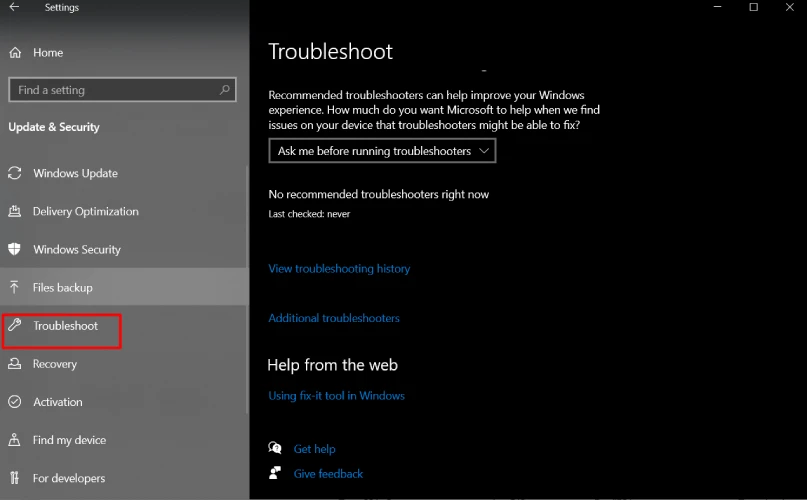This screenshot has width=807, height=500.
Task: Click the Help from the web heading
Action: pyautogui.click(x=332, y=365)
